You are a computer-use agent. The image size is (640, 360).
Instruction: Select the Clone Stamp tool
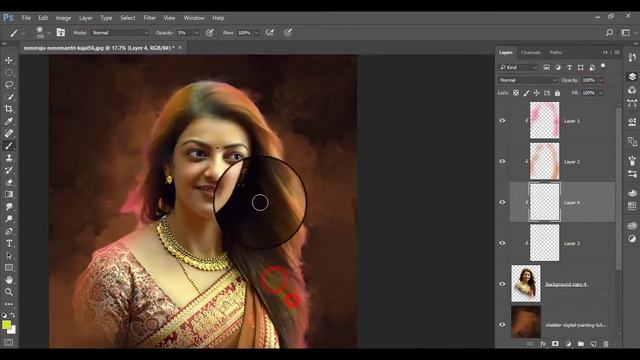9,158
